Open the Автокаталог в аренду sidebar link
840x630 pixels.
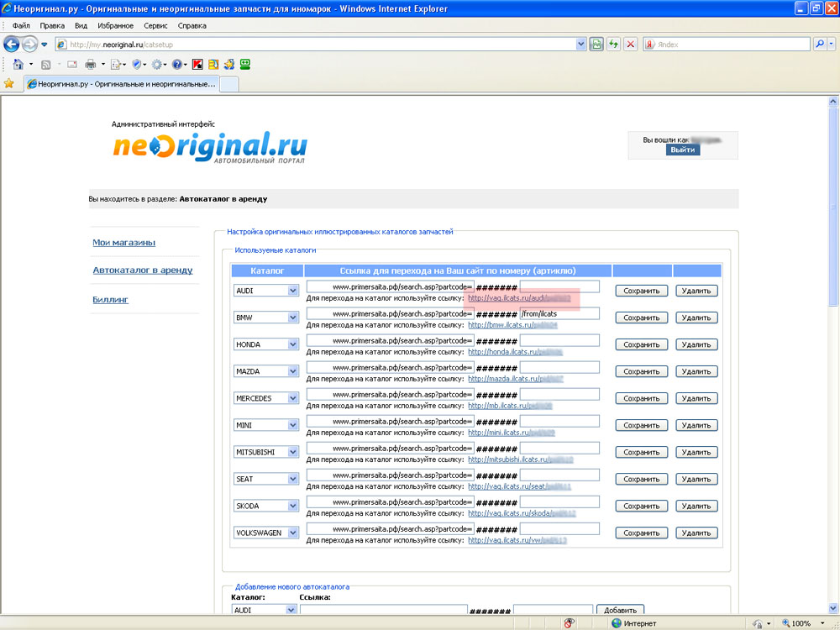coord(143,270)
